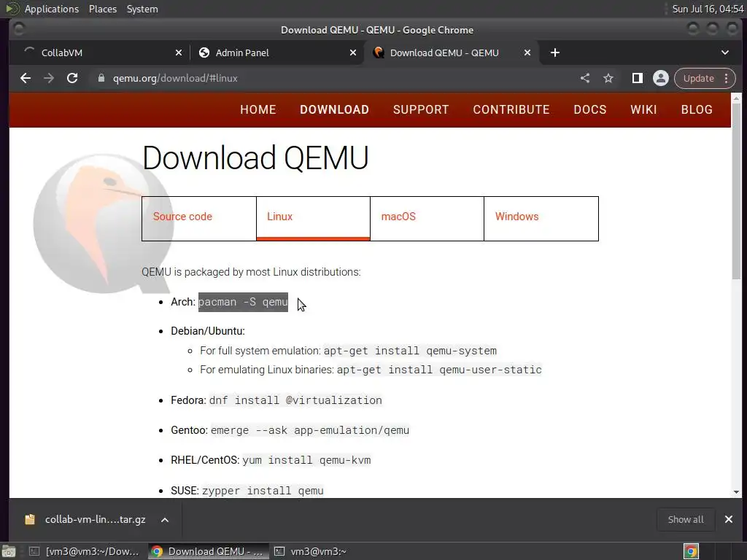747x560 pixels.
Task: Click the clock in top panel
Action: (708, 9)
